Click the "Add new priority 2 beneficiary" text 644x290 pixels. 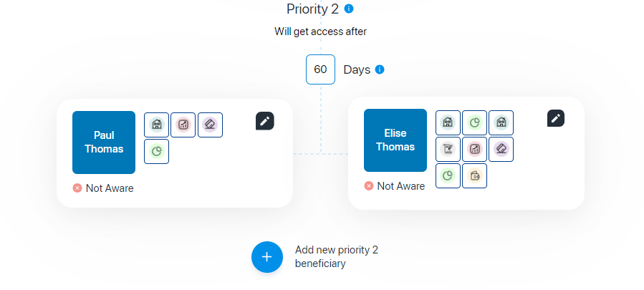[337, 257]
